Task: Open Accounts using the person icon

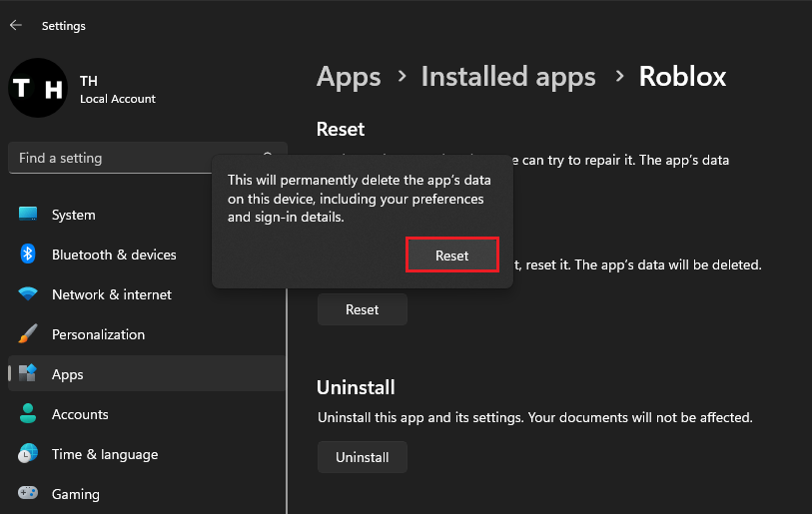Action: (28, 414)
